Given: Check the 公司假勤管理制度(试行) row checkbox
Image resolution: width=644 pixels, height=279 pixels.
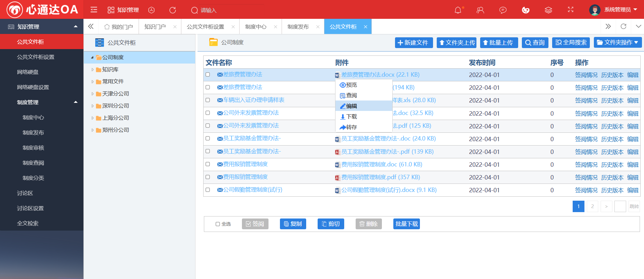Looking at the screenshot, I should 208,190.
